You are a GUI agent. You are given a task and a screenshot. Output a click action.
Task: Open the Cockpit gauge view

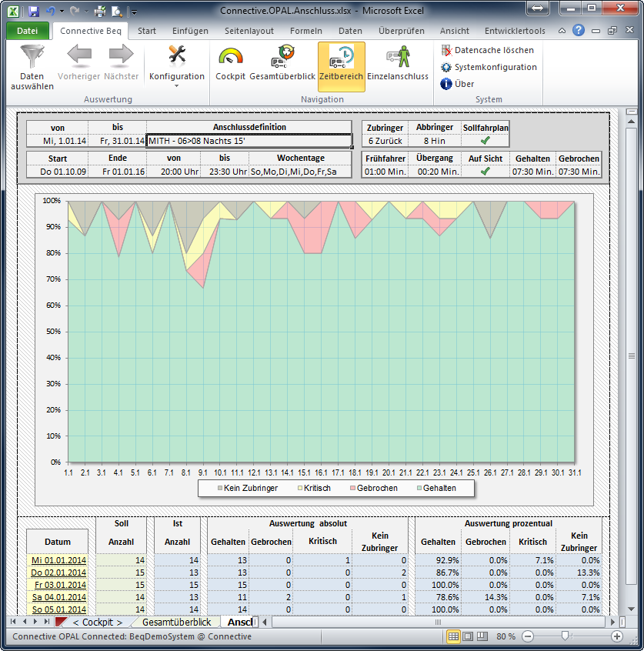pyautogui.click(x=230, y=58)
